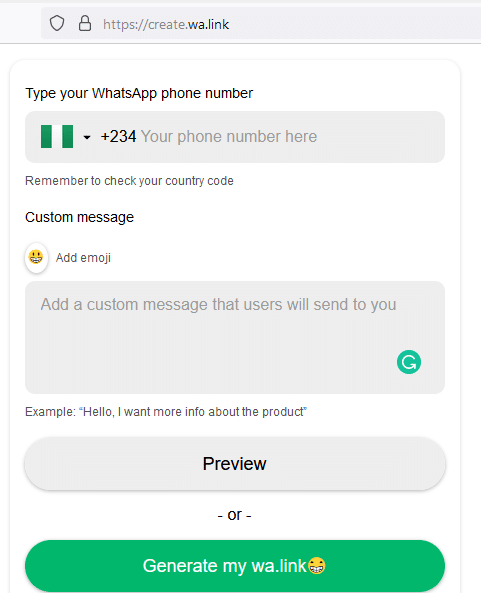This screenshot has height=593, width=481.
Task: Click 'Type your WhatsApp phone number' heading
Action: click(x=139, y=93)
